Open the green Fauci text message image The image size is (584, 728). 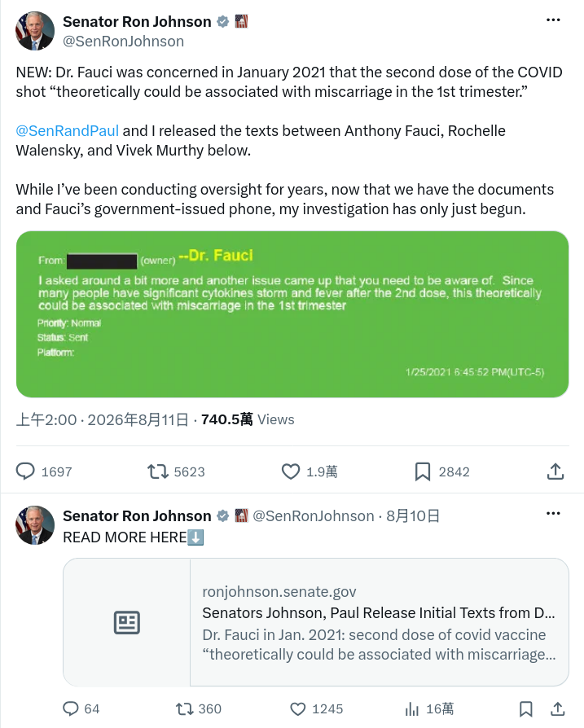point(292,314)
